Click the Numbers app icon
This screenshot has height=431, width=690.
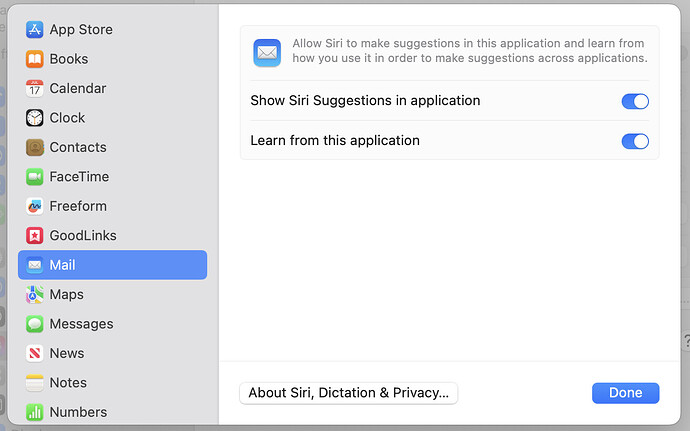click(x=34, y=412)
